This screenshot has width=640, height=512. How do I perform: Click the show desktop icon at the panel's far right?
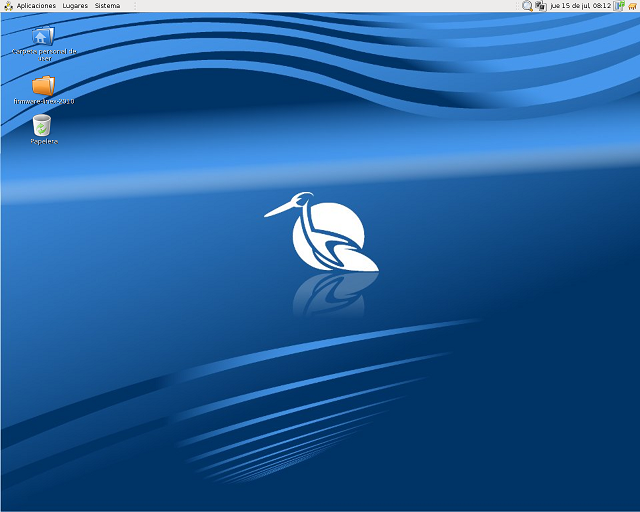tap(633, 6)
